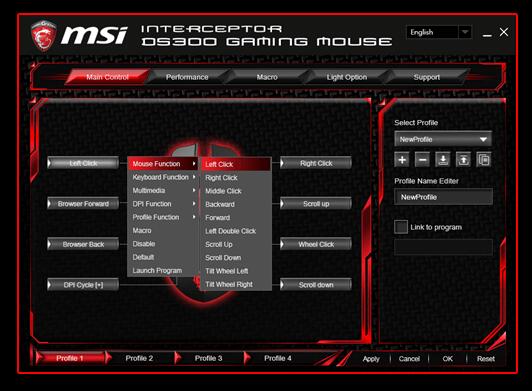The width and height of the screenshot is (532, 391).
Task: Expand the NewProfile select profile dropdown
Action: (x=443, y=139)
